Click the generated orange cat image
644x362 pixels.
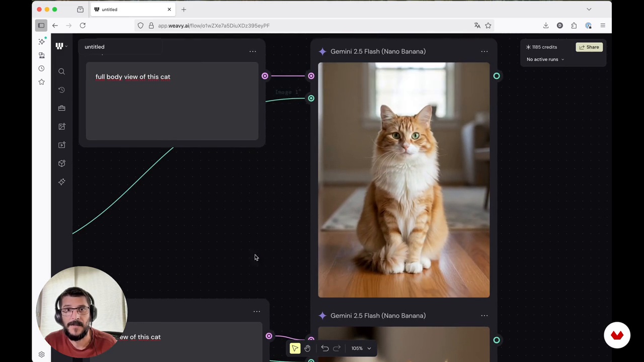click(x=404, y=180)
